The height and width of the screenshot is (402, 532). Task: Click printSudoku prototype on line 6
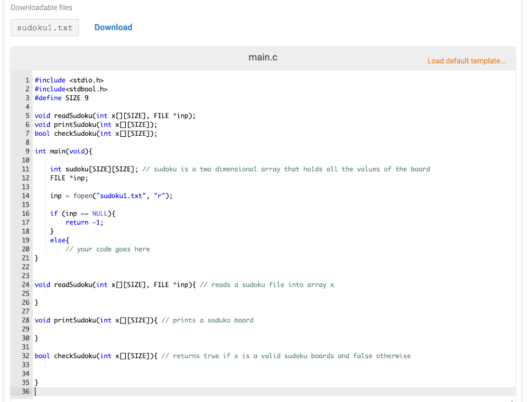click(96, 125)
